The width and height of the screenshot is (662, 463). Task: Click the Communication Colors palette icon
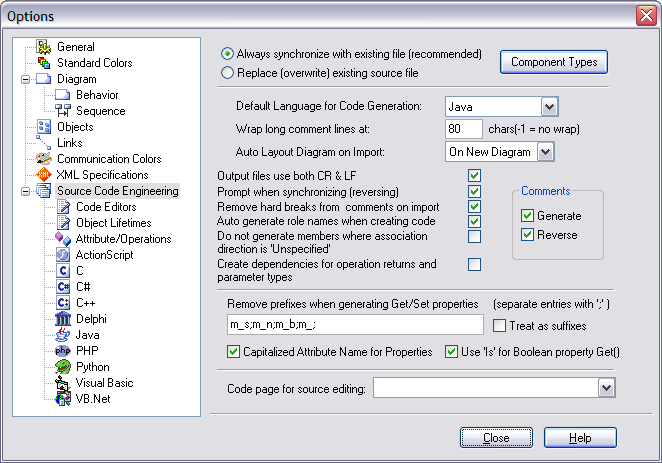(44, 159)
